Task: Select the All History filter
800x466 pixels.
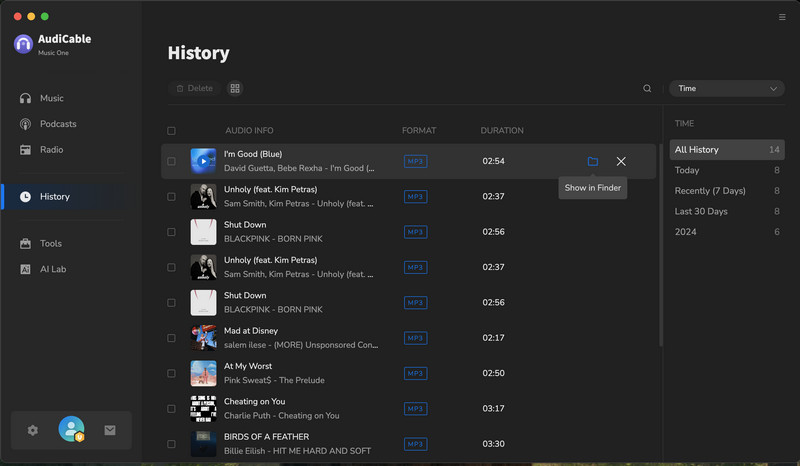Action: click(727, 150)
